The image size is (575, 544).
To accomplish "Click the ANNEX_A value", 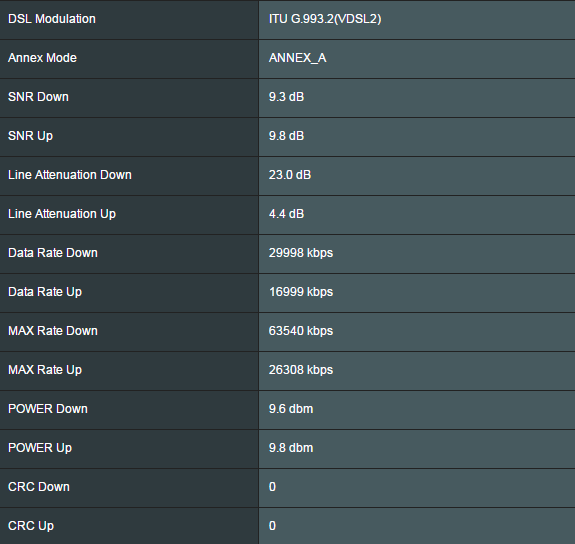I will [297, 58].
